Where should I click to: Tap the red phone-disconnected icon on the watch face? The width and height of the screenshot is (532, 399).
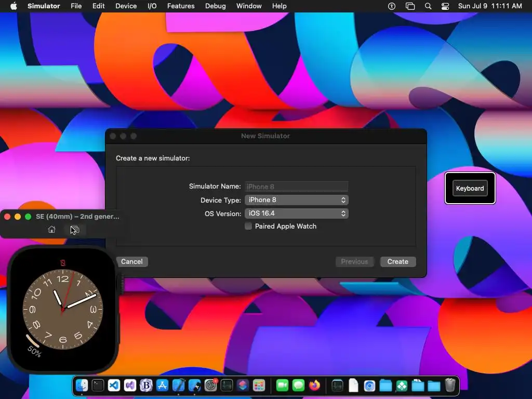[63, 262]
